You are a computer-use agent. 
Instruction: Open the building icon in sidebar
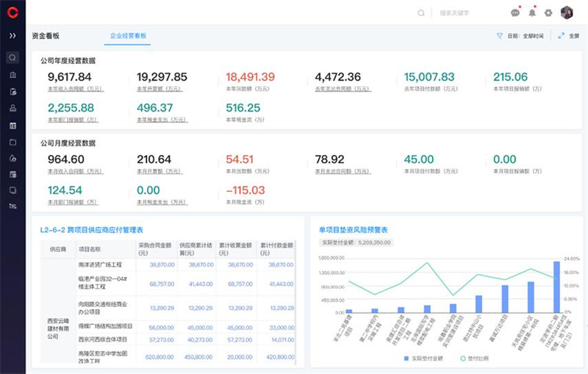click(x=12, y=74)
